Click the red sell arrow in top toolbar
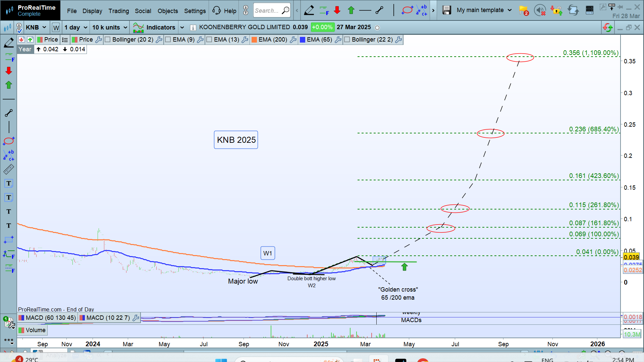 337,10
